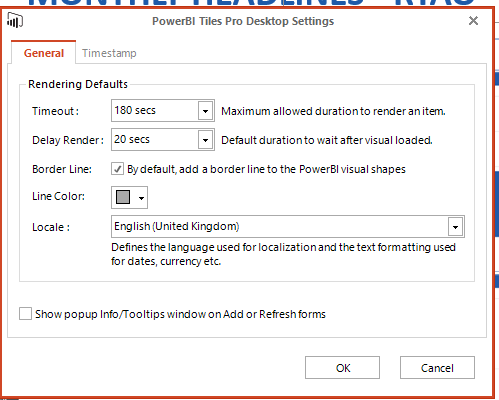Click the Cancel button

tap(437, 368)
